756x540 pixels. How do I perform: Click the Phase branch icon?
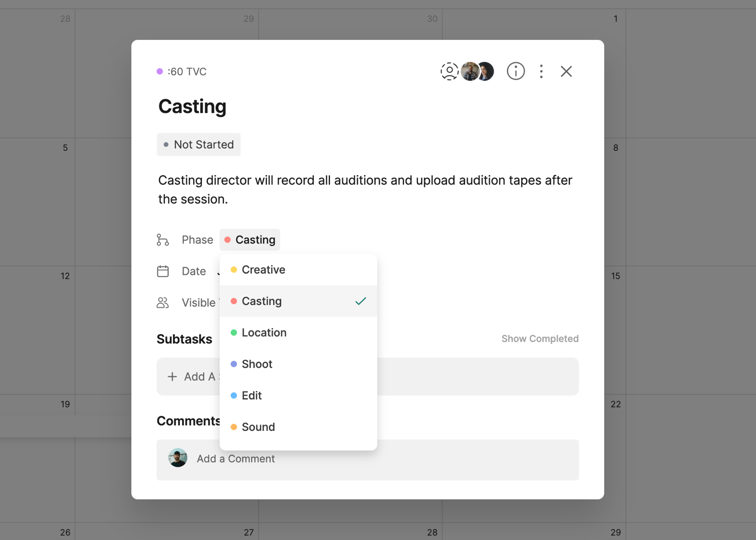163,240
